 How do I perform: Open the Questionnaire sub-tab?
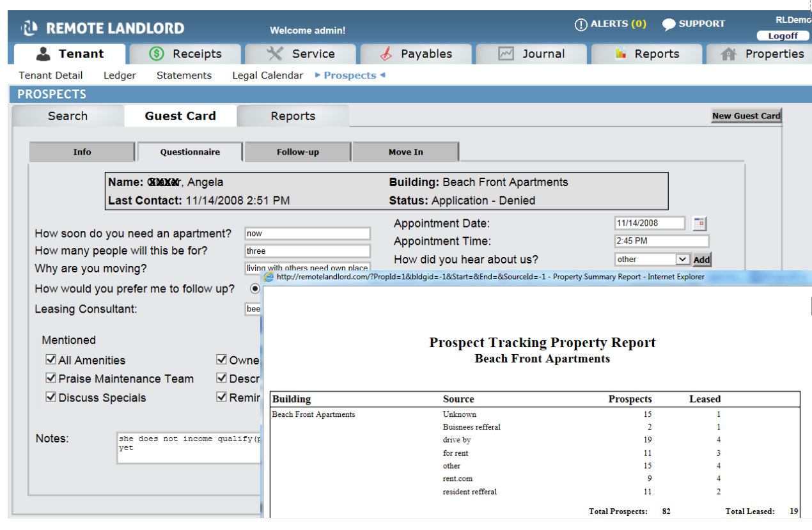(190, 152)
